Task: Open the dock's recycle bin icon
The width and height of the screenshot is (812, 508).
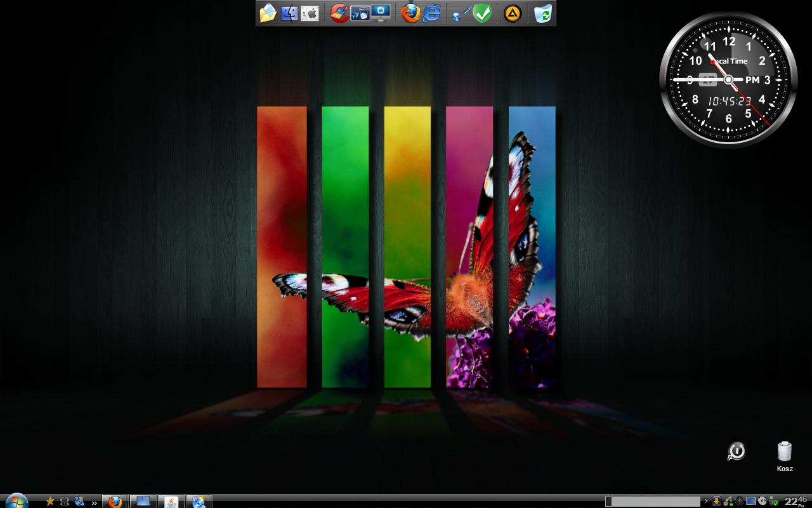Action: click(x=543, y=13)
